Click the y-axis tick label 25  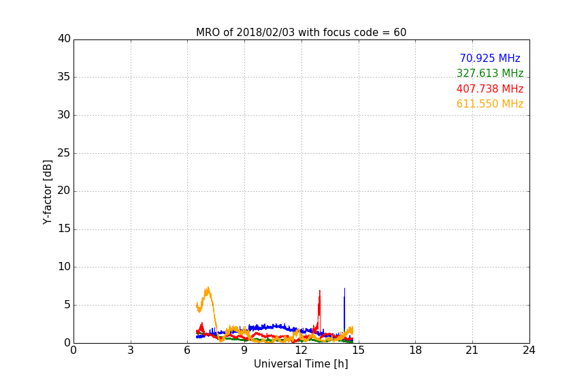coord(64,152)
